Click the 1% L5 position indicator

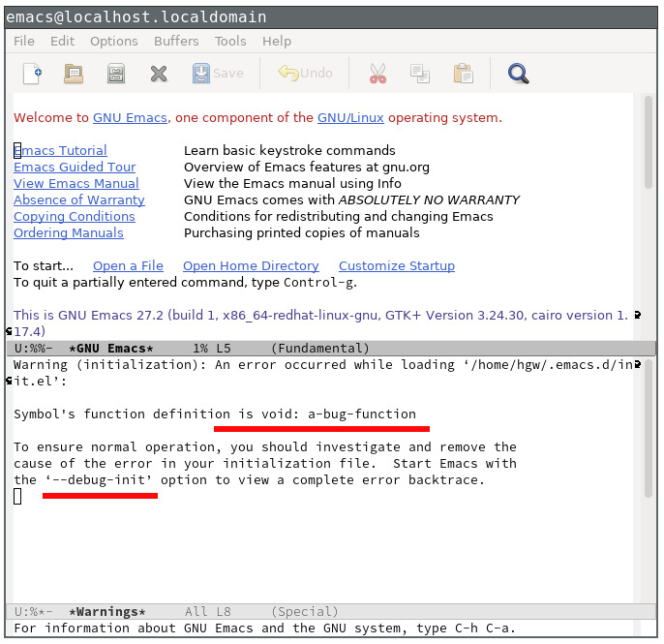212,349
